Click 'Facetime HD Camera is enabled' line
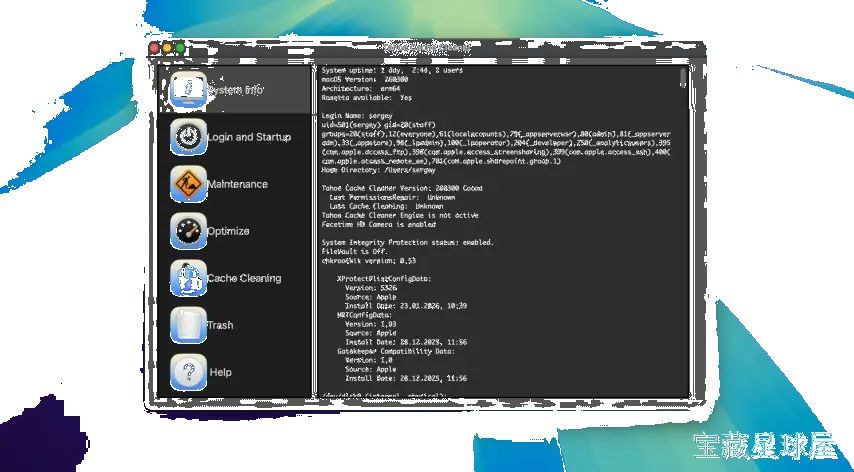The width and height of the screenshot is (854, 472). (379, 224)
